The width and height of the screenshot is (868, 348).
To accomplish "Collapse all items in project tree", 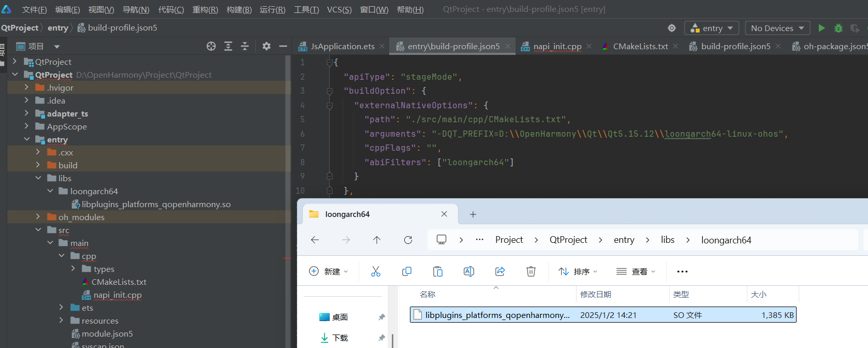I will [245, 46].
